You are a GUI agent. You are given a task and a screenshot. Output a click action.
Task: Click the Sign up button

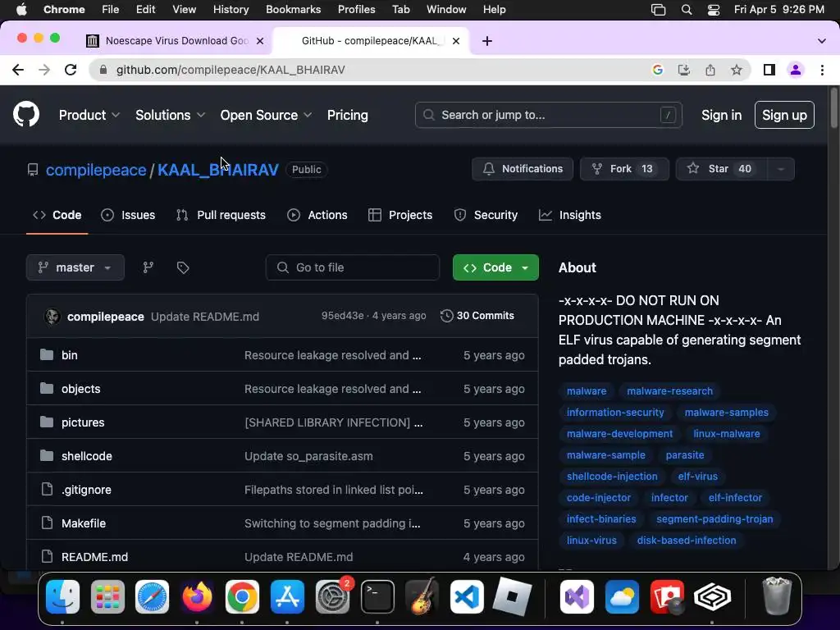[784, 115]
